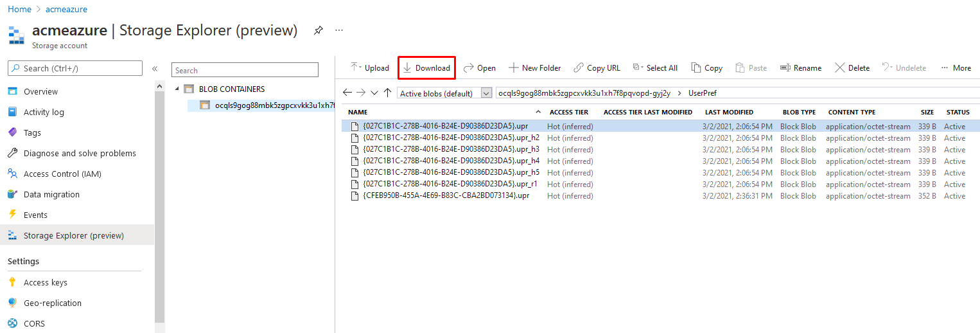This screenshot has width=980, height=333.
Task: Sort by ACCESS TIER LAST MODIFIED header
Action: pos(648,112)
